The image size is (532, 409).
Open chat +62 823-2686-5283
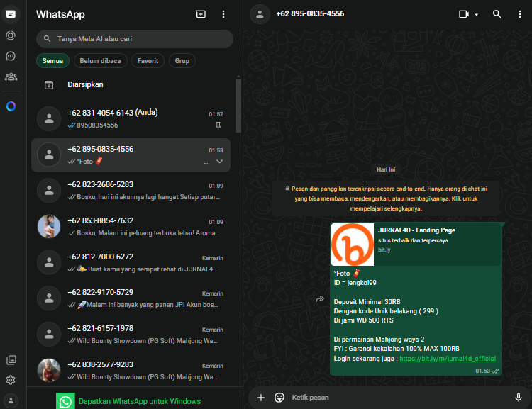click(x=131, y=191)
